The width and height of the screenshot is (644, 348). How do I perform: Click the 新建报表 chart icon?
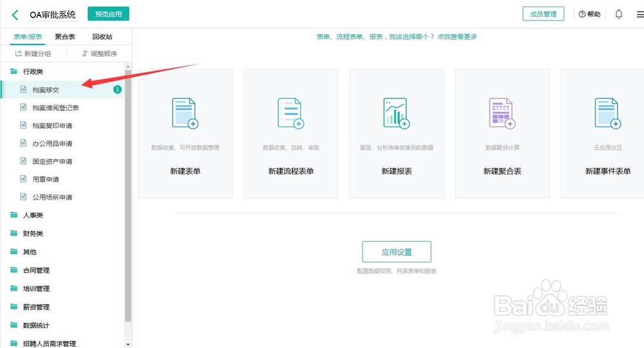(x=396, y=113)
